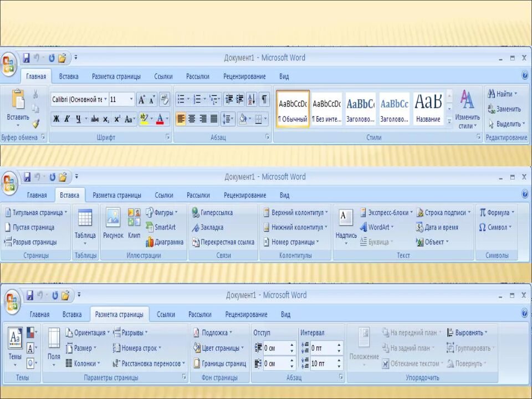
Task: Switch to Вставка tab in the bottom window
Action: click(72, 315)
